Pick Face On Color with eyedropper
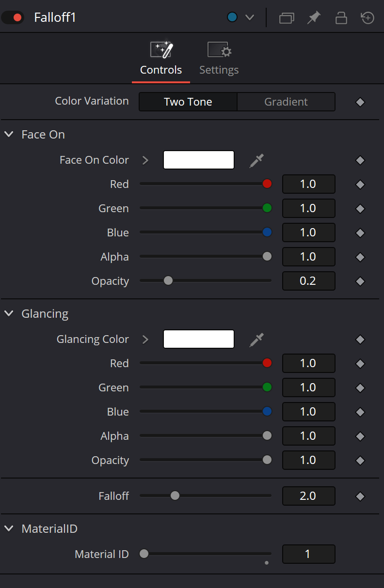The image size is (384, 588). pos(256,160)
